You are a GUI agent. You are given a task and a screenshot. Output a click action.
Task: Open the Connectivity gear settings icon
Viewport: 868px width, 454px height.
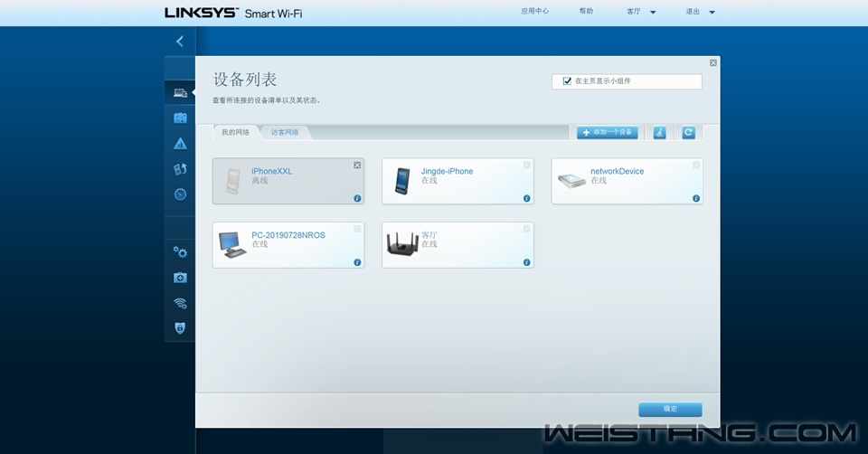(180, 252)
